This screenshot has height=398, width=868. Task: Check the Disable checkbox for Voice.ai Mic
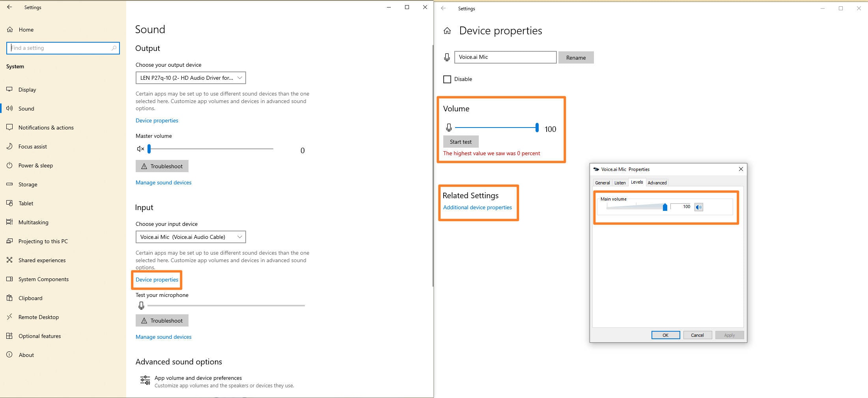[447, 79]
